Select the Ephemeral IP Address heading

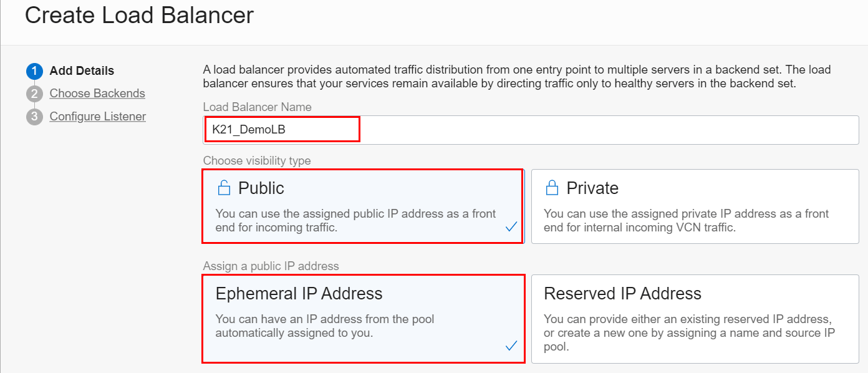(x=299, y=293)
